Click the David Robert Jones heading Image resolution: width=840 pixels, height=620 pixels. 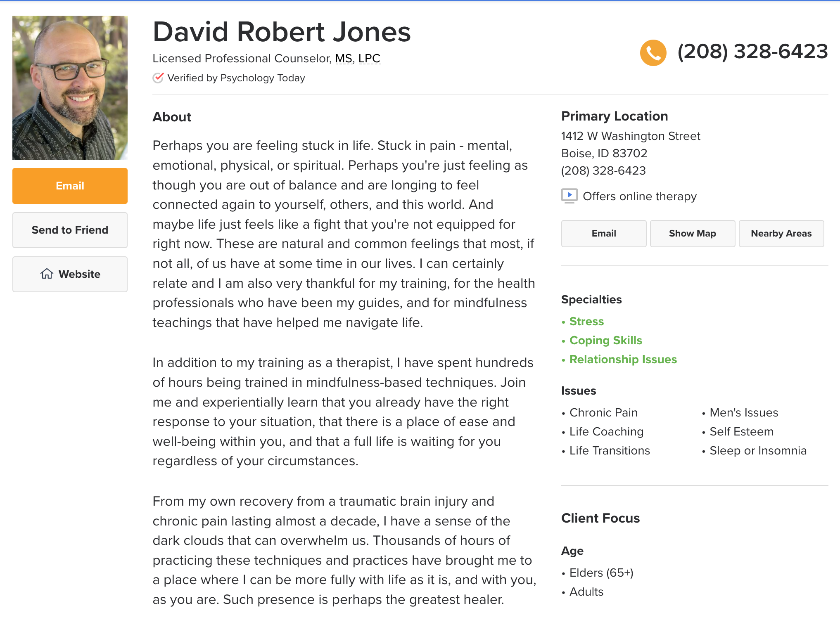click(282, 32)
